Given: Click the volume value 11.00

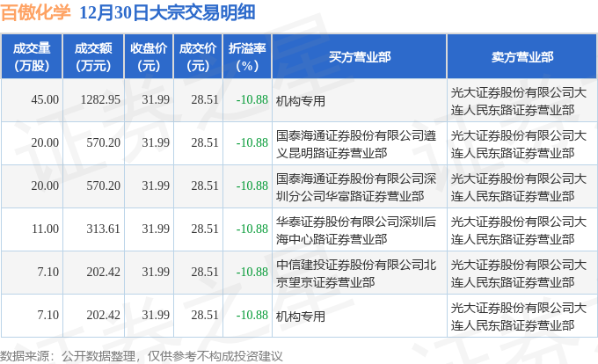Looking at the screenshot, I should [45, 229].
